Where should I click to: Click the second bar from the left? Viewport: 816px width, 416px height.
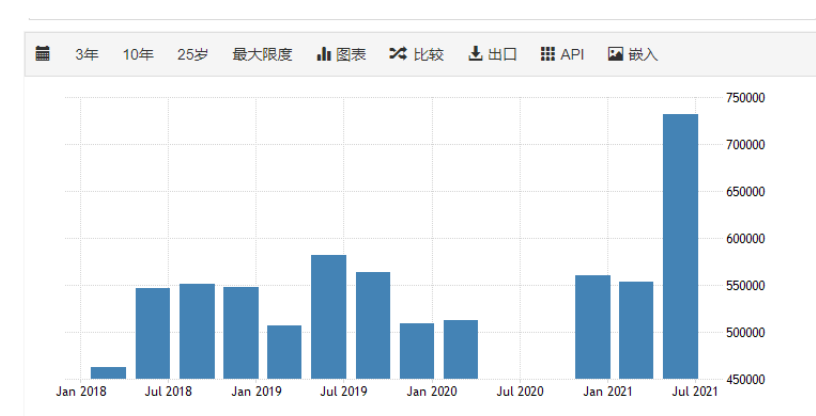153,333
